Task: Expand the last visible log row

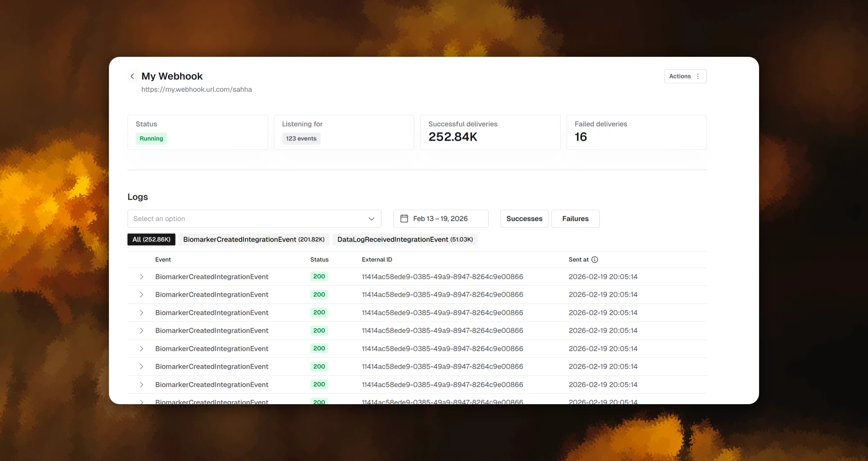Action: click(141, 402)
